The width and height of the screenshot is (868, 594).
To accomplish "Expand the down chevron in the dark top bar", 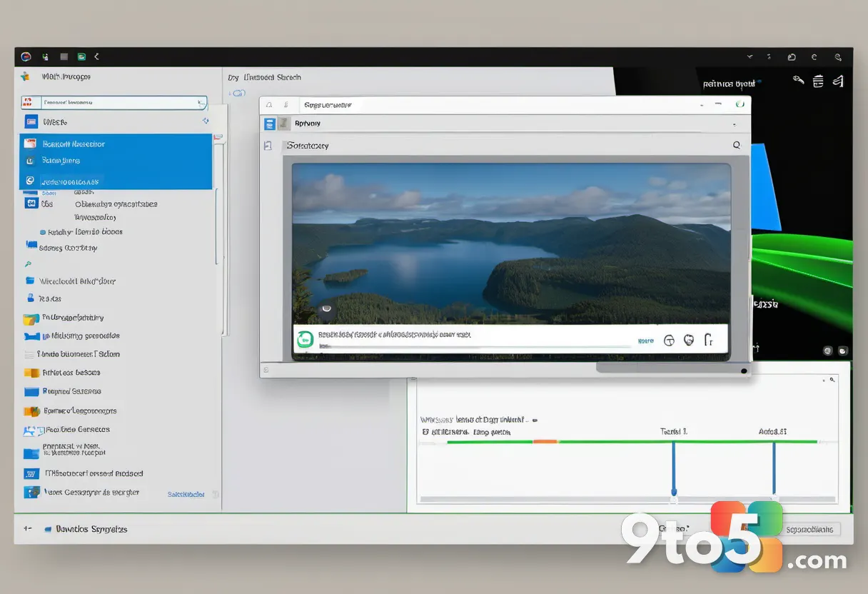I will [x=750, y=56].
